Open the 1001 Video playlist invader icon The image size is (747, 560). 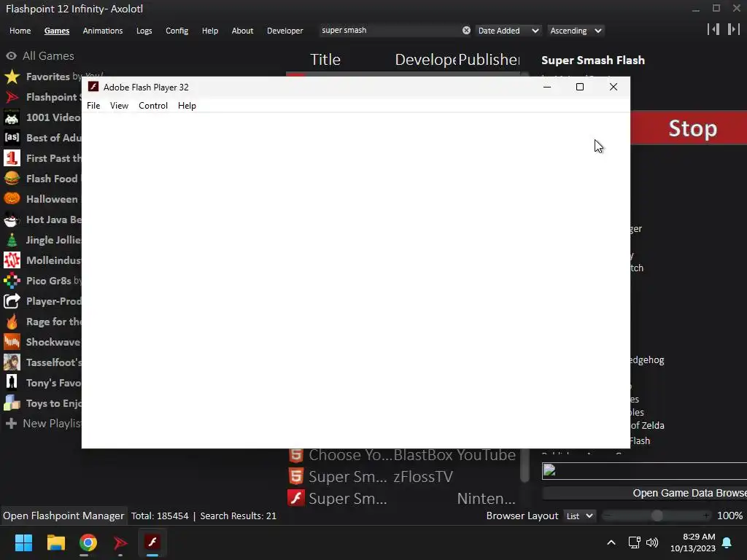coord(12,117)
